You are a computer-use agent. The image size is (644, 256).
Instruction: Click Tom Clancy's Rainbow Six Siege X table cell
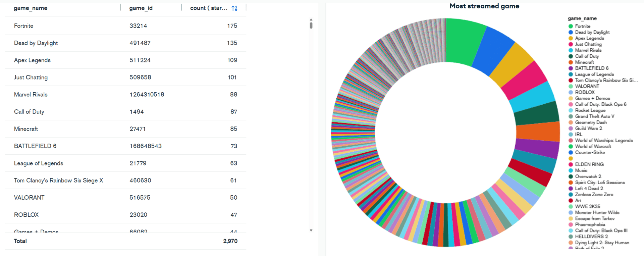58,181
